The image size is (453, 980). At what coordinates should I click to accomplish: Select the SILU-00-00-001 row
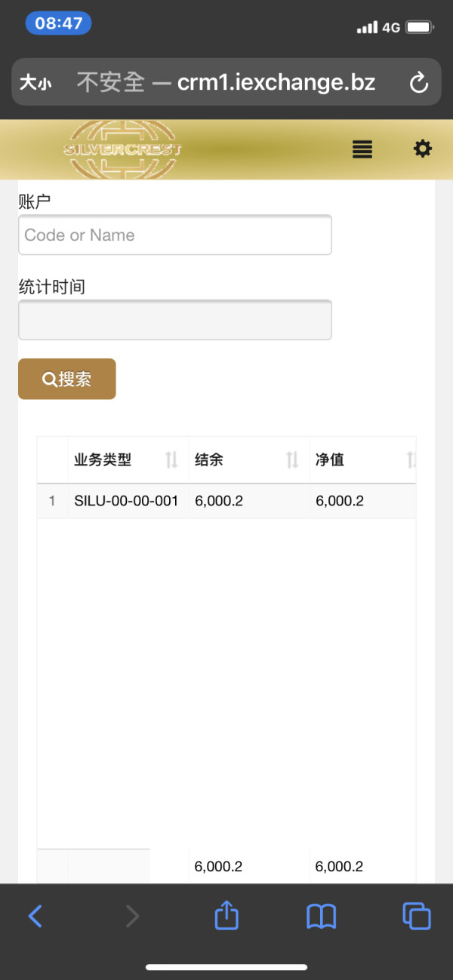(126, 501)
